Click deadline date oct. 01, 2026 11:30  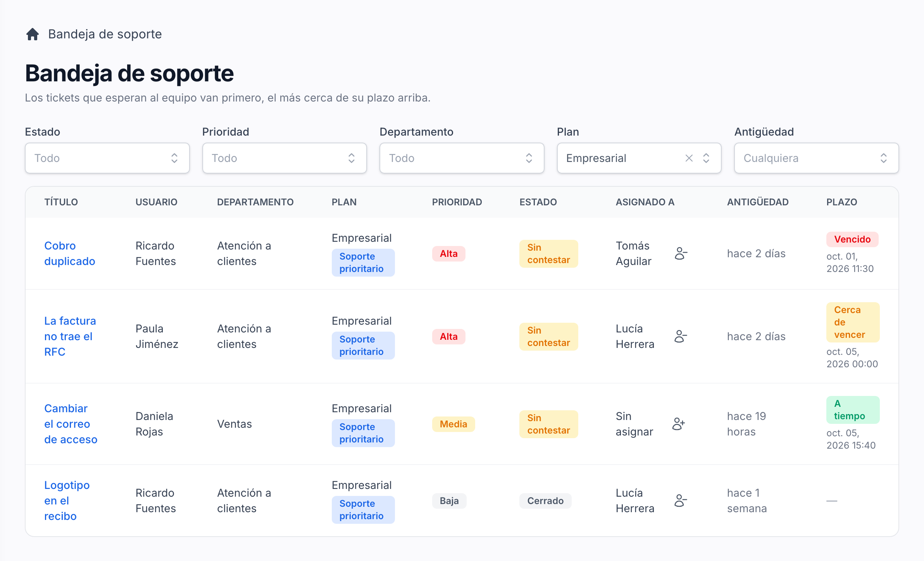[x=850, y=263]
